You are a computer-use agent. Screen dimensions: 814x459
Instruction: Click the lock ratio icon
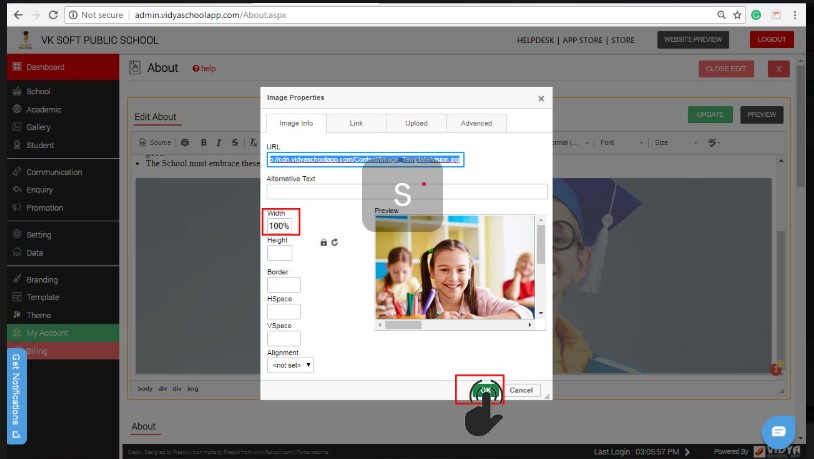coord(323,242)
